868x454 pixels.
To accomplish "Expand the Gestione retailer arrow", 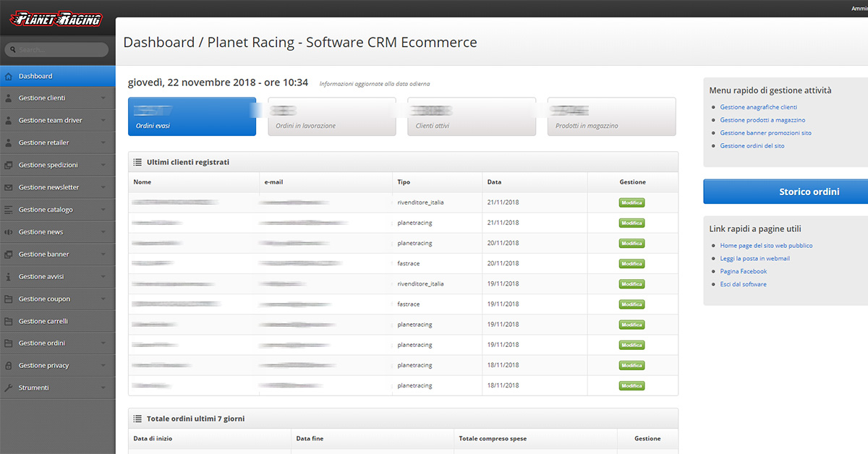I will pos(103,143).
